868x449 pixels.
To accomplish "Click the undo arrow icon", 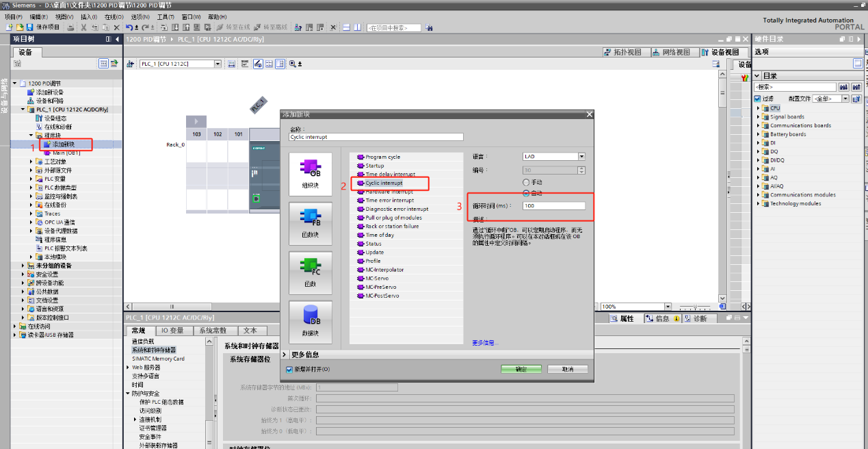I will [129, 27].
